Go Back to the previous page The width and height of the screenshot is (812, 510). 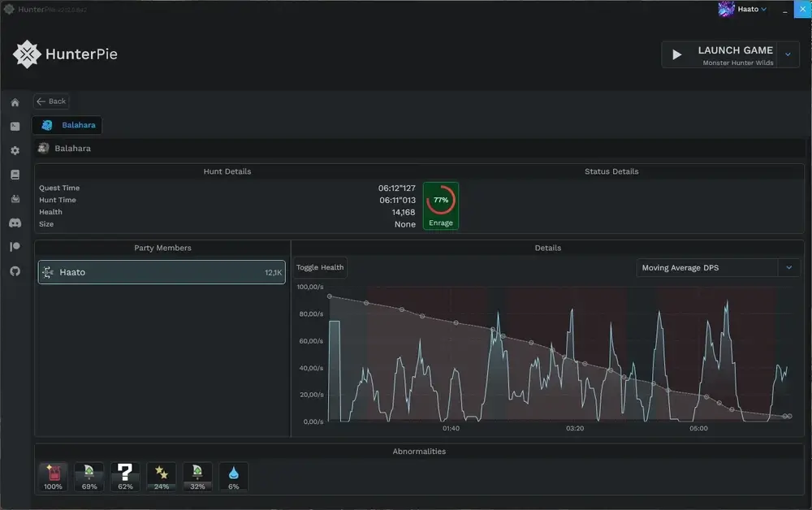51,102
